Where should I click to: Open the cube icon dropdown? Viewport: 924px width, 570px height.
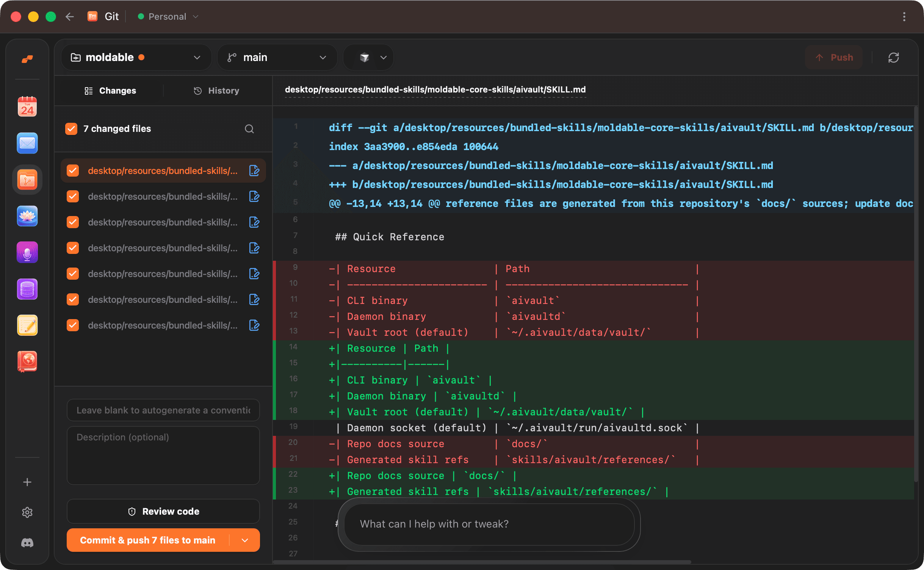(368, 58)
